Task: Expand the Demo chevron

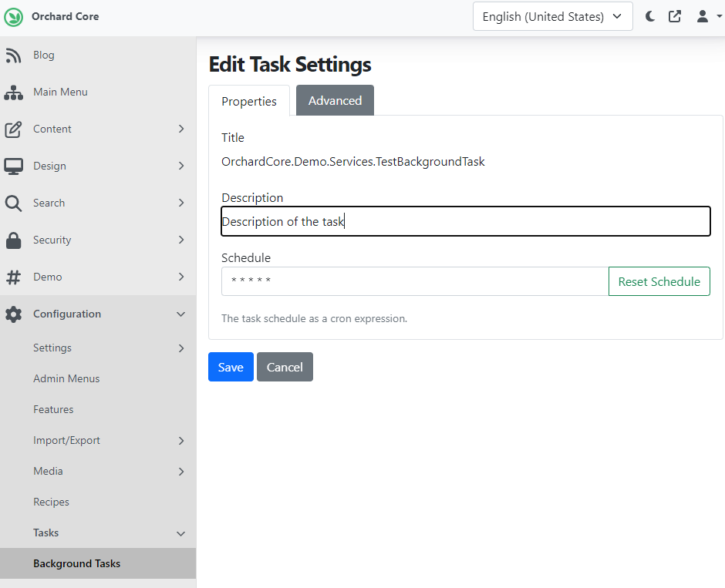Action: 181,277
